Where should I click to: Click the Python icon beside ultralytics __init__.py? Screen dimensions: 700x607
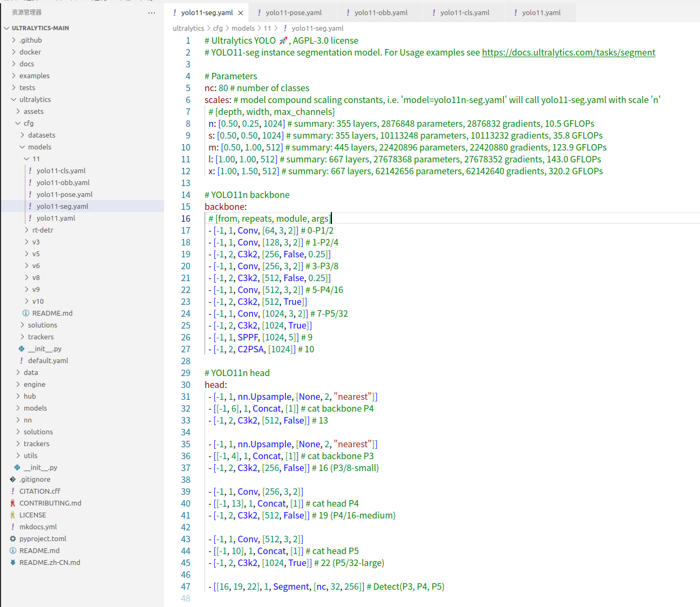(x=17, y=467)
